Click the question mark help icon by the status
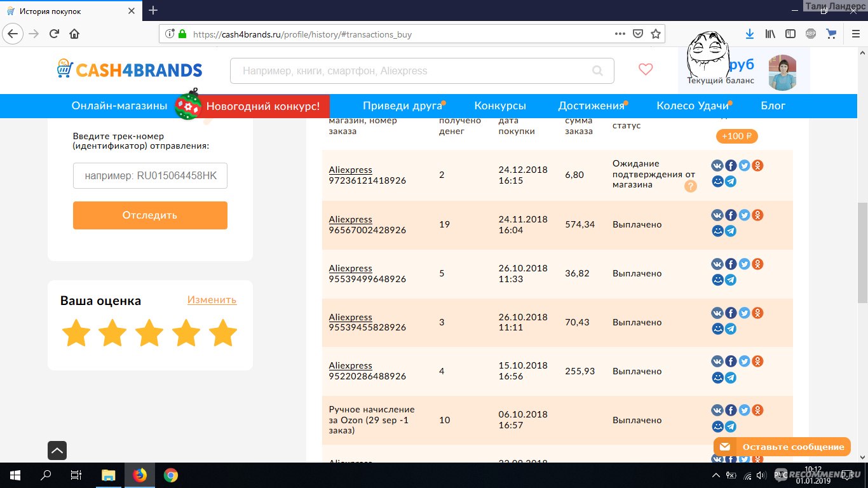Screen dimensions: 868x488 pyautogui.click(x=691, y=186)
